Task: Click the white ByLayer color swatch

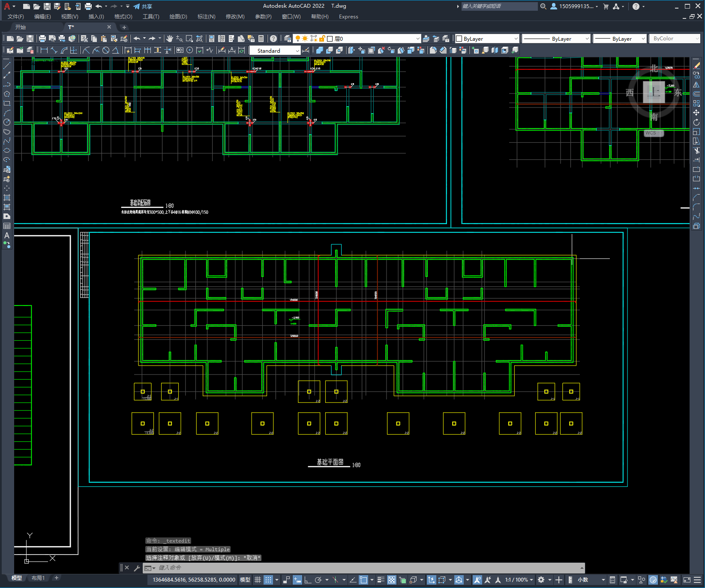Action: pos(459,39)
